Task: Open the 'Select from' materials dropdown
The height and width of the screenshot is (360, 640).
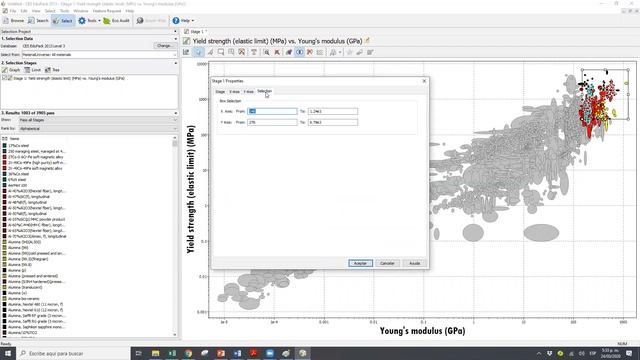Action: tap(99, 54)
